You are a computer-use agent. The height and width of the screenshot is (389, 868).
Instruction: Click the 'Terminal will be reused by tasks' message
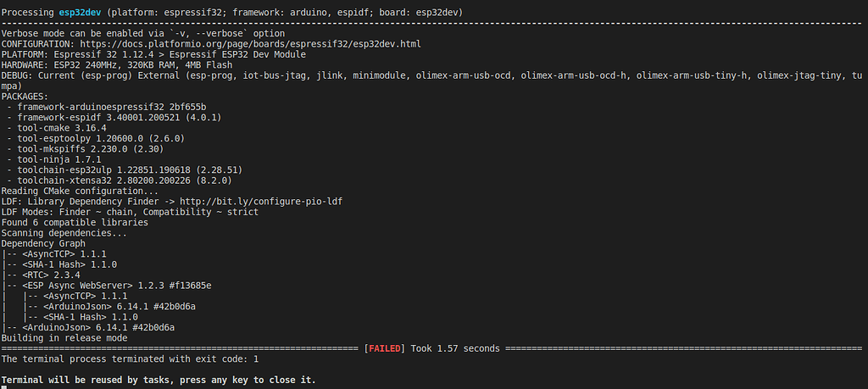159,381
